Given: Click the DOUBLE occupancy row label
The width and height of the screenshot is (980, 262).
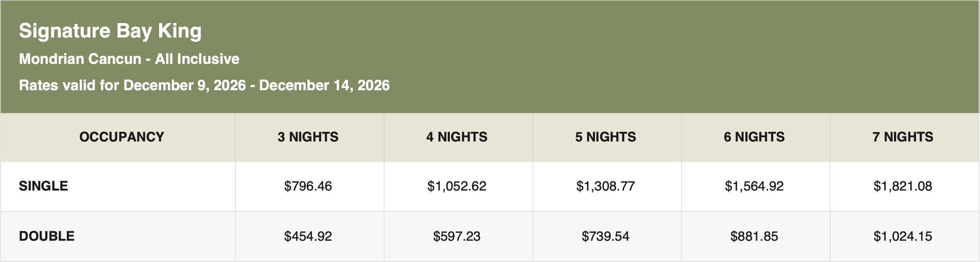Looking at the screenshot, I should [x=47, y=236].
